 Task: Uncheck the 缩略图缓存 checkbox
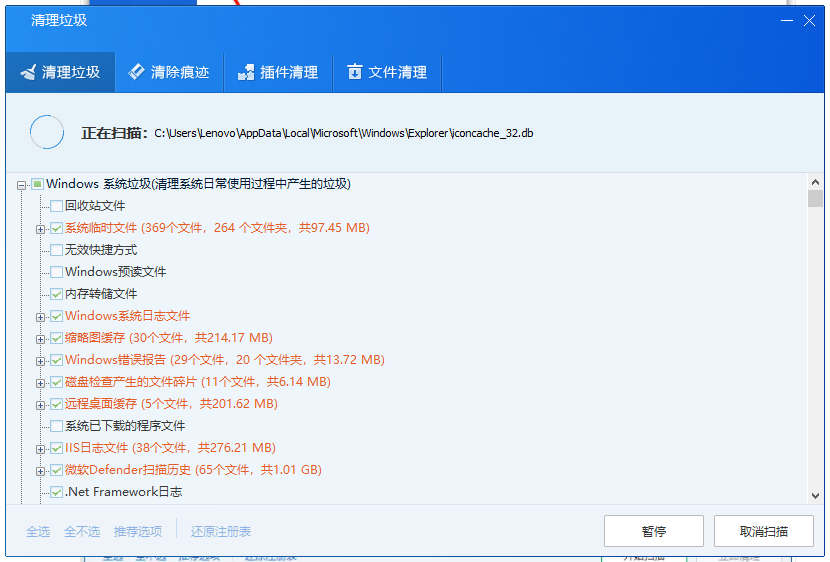pos(57,338)
